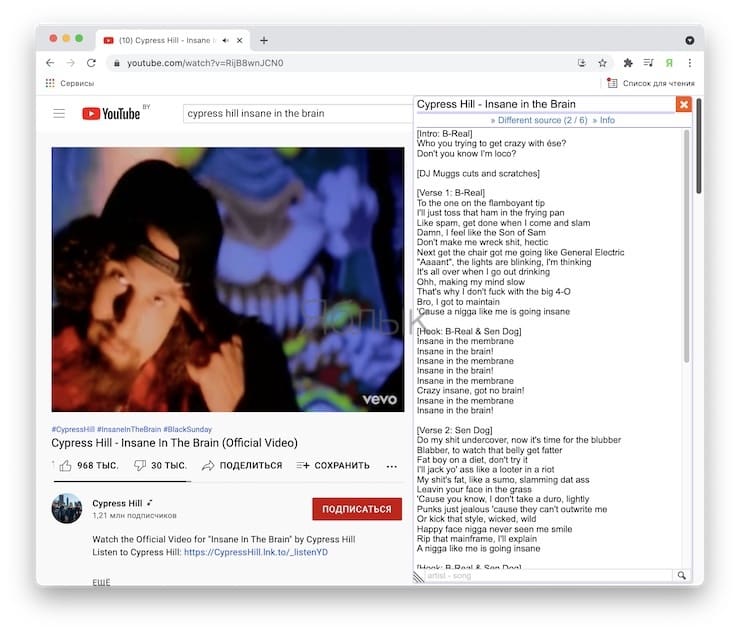The width and height of the screenshot is (740, 633).
Task: Click the Yandex extension icon
Action: click(669, 63)
